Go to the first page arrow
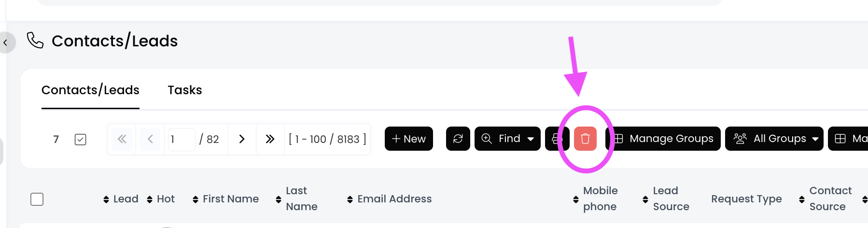The image size is (868, 228). click(122, 139)
